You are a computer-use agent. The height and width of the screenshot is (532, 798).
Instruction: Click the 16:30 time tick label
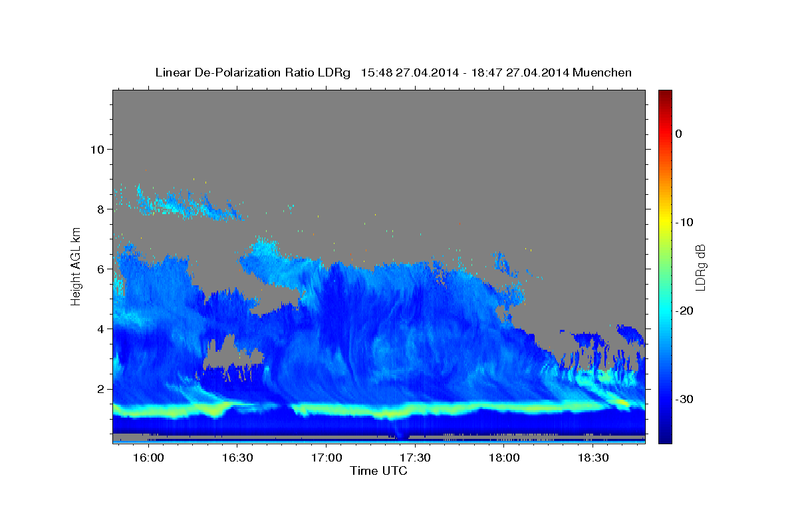(x=237, y=458)
